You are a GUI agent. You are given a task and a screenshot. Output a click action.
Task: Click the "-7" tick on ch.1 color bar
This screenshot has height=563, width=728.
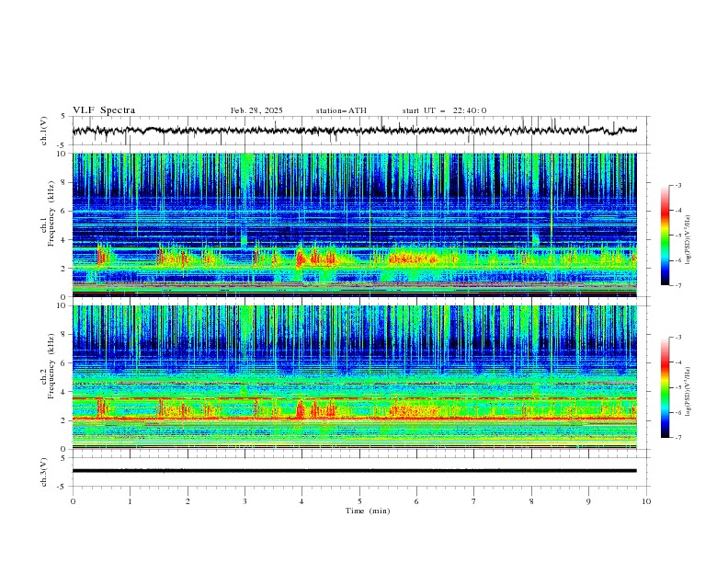coord(678,285)
